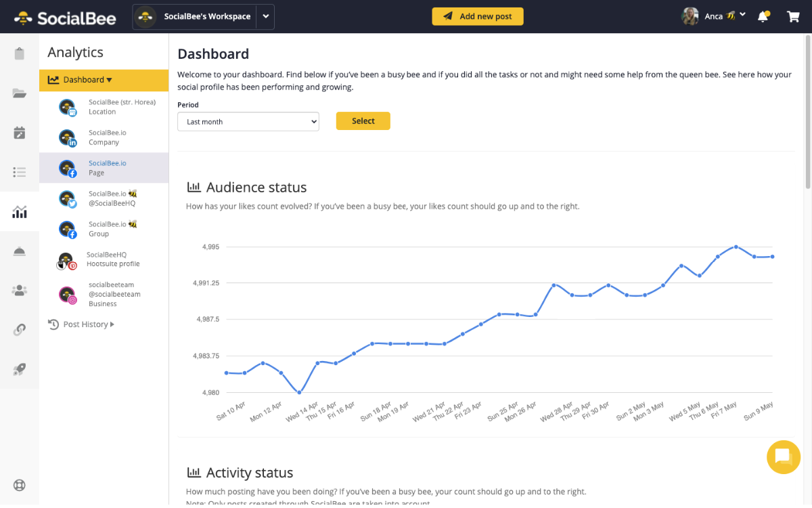Click the 4,991.25 y-axis label
This screenshot has height=508, width=812.
coord(206,283)
